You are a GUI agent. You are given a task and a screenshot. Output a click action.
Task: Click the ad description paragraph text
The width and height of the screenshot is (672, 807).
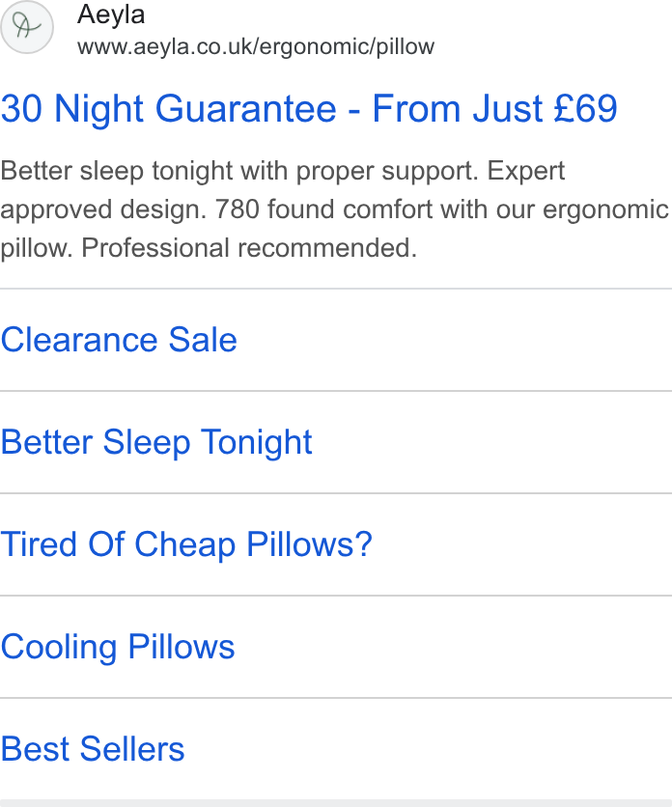point(335,209)
